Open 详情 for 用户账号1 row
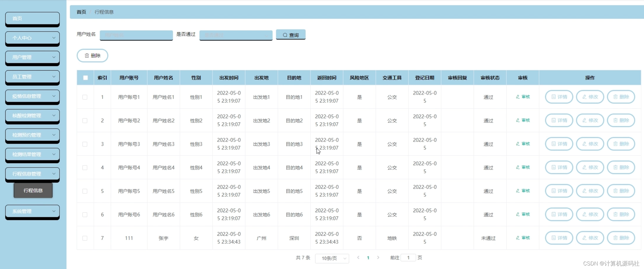The width and height of the screenshot is (644, 269). click(559, 97)
